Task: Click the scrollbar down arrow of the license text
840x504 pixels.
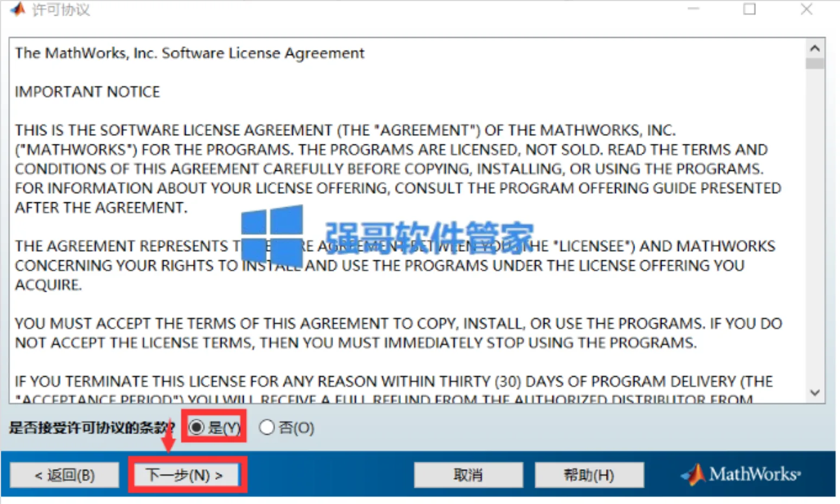Action: pos(814,392)
